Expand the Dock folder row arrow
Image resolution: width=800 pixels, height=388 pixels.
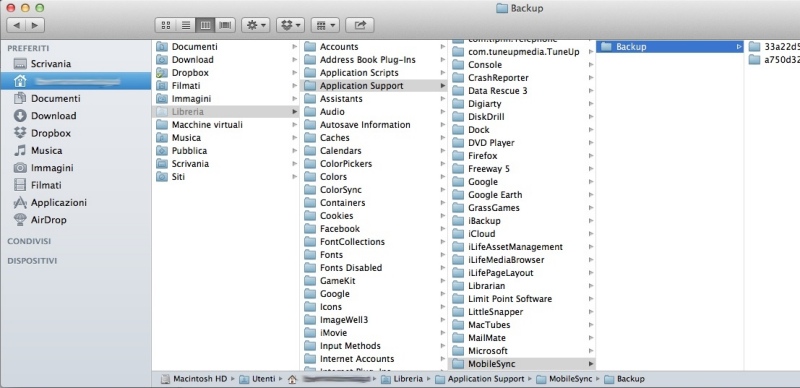click(591, 130)
